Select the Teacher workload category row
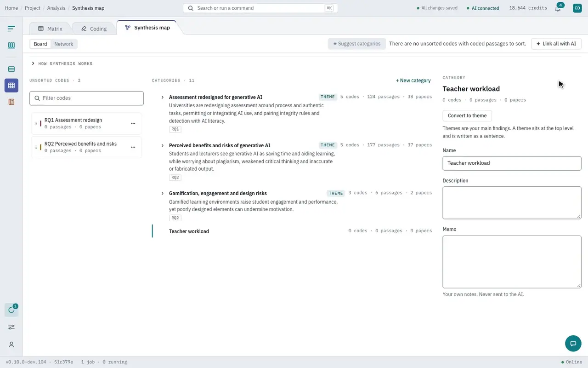 tap(292, 231)
